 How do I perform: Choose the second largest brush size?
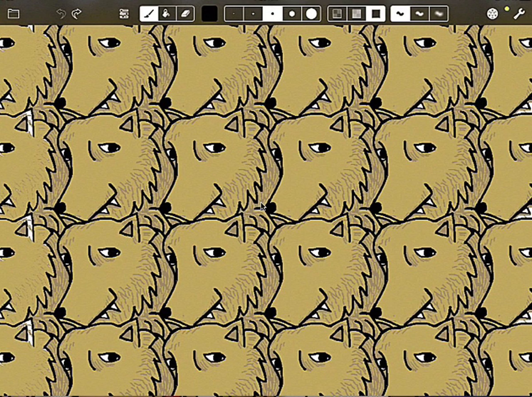(292, 14)
